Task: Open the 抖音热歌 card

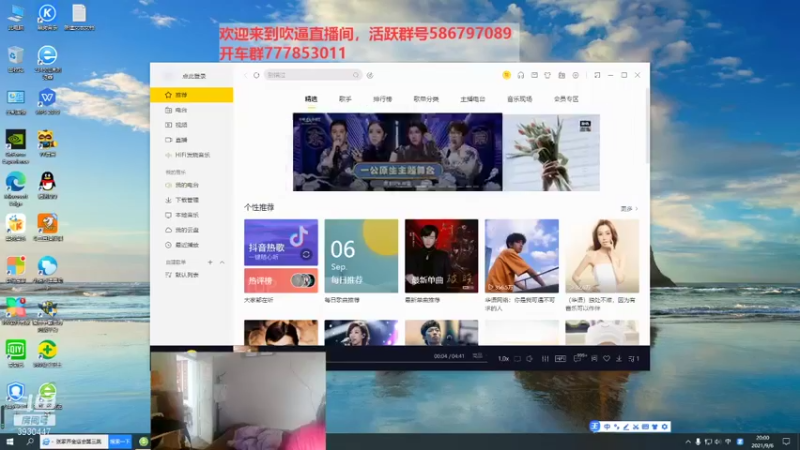Action: (x=281, y=242)
